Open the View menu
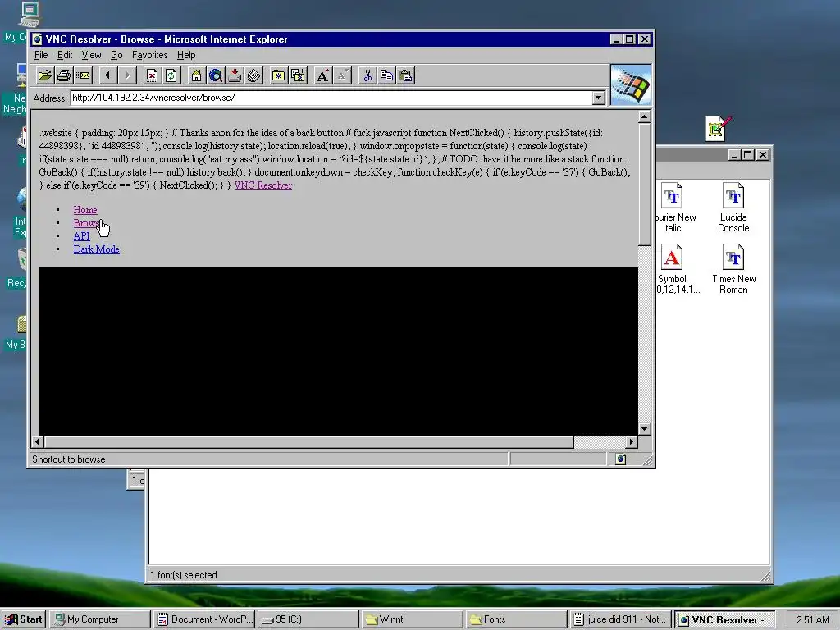Image resolution: width=840 pixels, height=630 pixels. click(91, 55)
